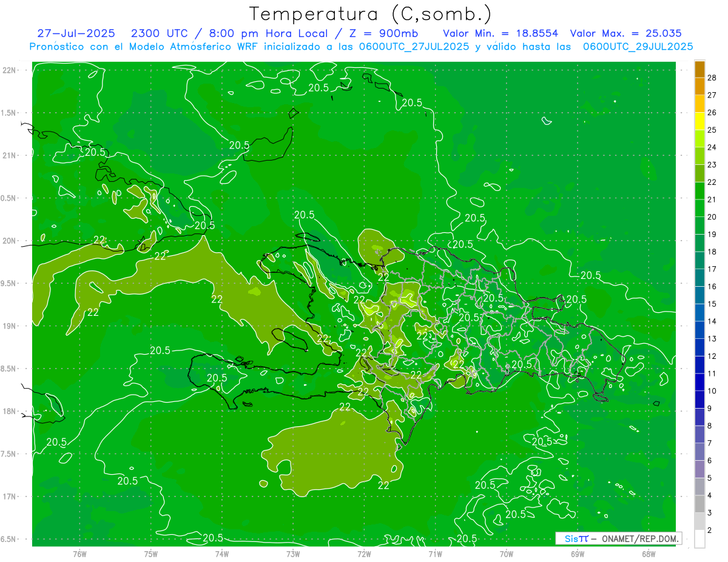Click the color scale label '28'

click(712, 78)
